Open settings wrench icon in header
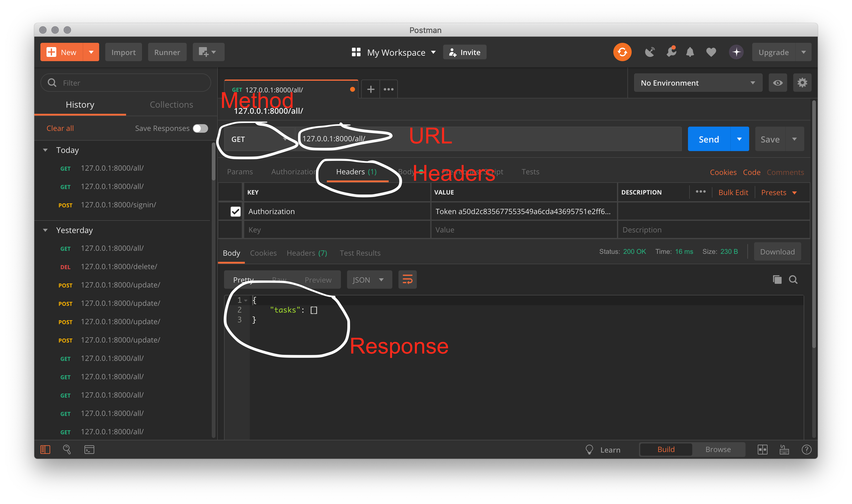Image resolution: width=852 pixels, height=504 pixels. coord(671,52)
